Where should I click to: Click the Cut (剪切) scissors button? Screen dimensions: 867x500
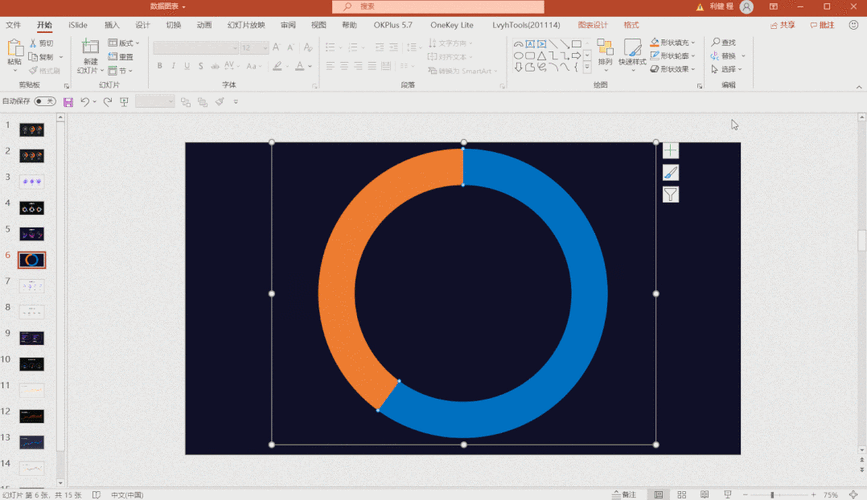coord(41,43)
